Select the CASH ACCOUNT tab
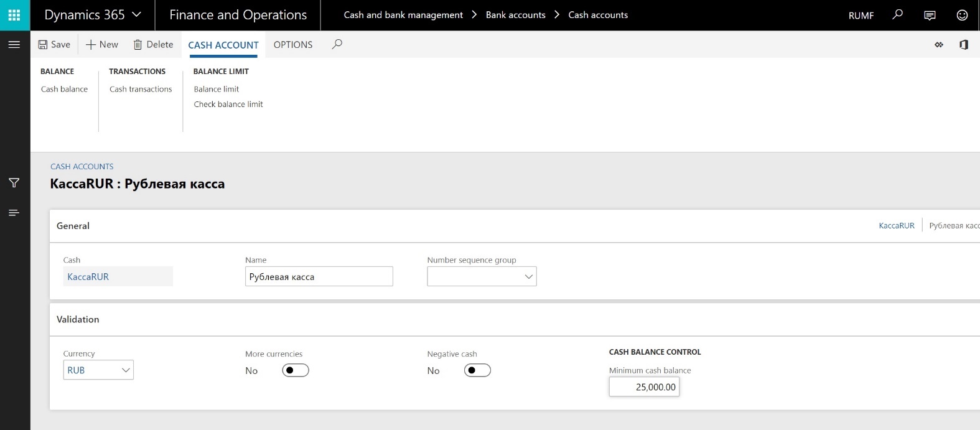The width and height of the screenshot is (980, 430). tap(223, 45)
